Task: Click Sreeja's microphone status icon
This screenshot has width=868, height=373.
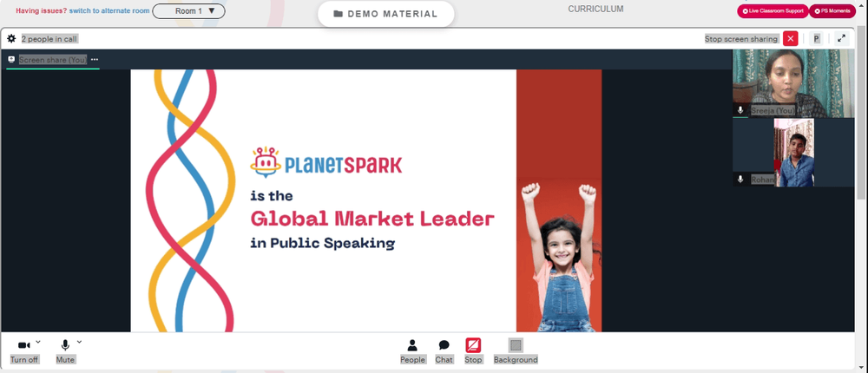Action: (740, 110)
